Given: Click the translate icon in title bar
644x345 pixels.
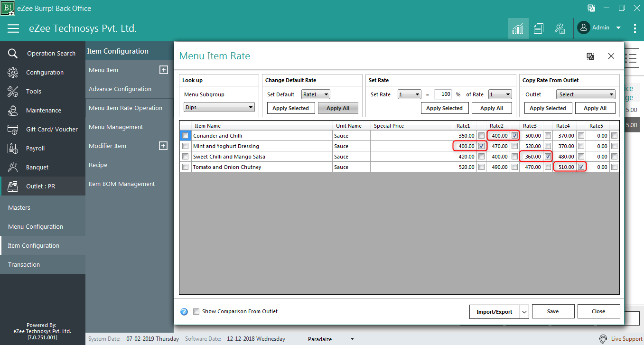Looking at the screenshot, I should click(x=591, y=8).
